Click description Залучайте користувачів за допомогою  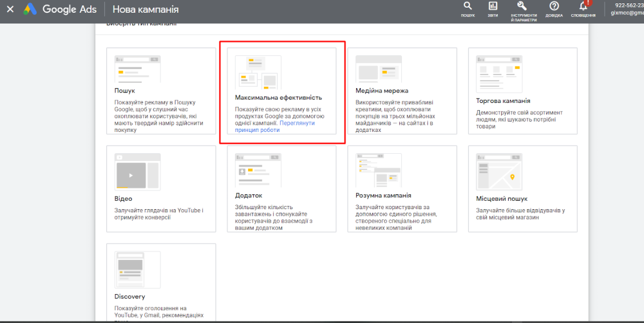click(396, 217)
